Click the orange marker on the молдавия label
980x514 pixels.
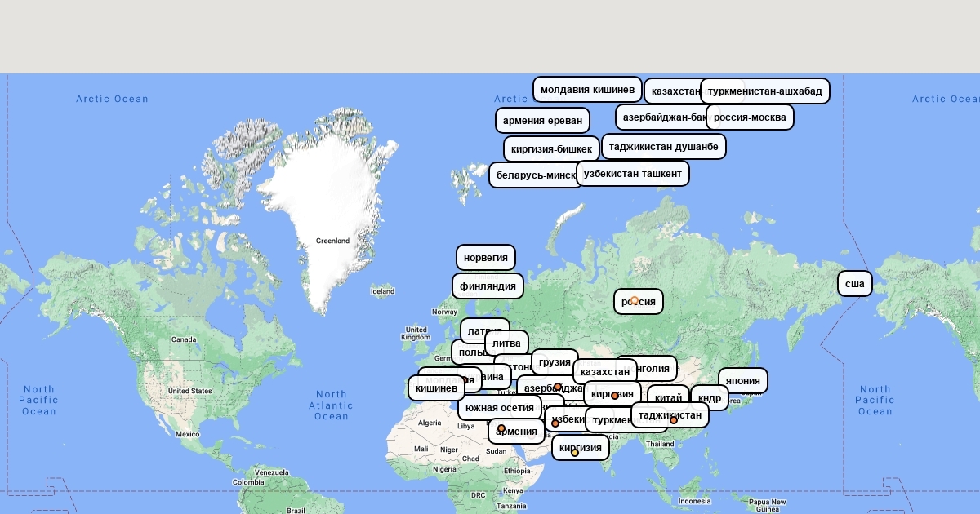(x=464, y=380)
